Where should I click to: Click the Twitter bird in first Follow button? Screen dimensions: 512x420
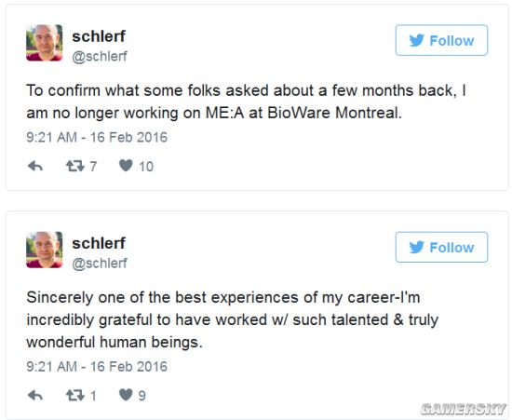tap(417, 40)
